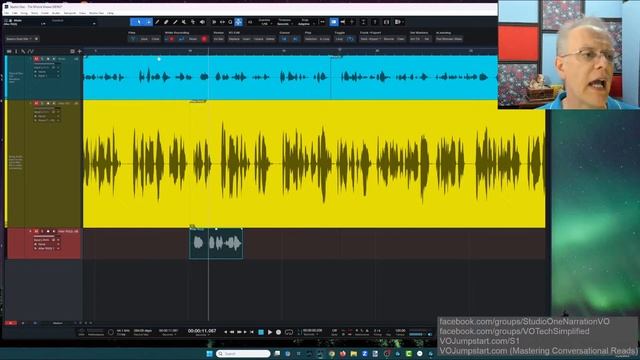640x360 pixels.
Task: Click Task View icon on taskbar
Action: click(x=277, y=353)
